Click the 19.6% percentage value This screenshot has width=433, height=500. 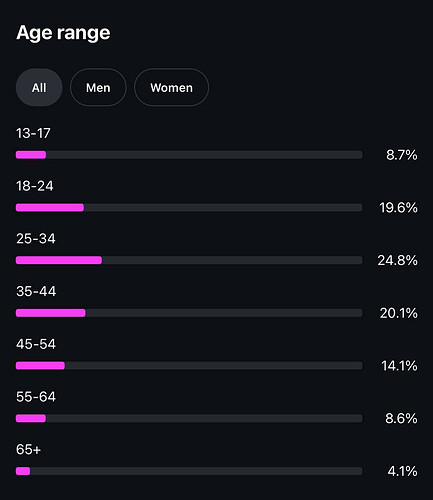[x=398, y=208]
